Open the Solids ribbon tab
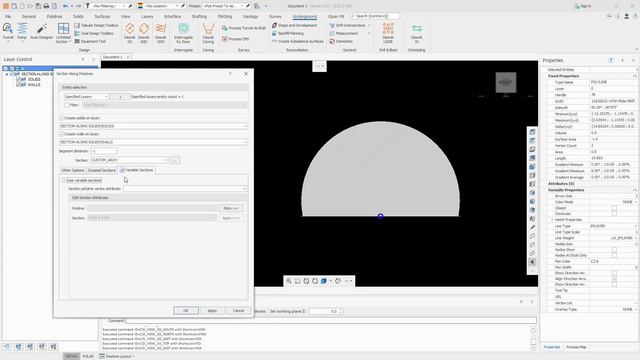 click(x=78, y=17)
